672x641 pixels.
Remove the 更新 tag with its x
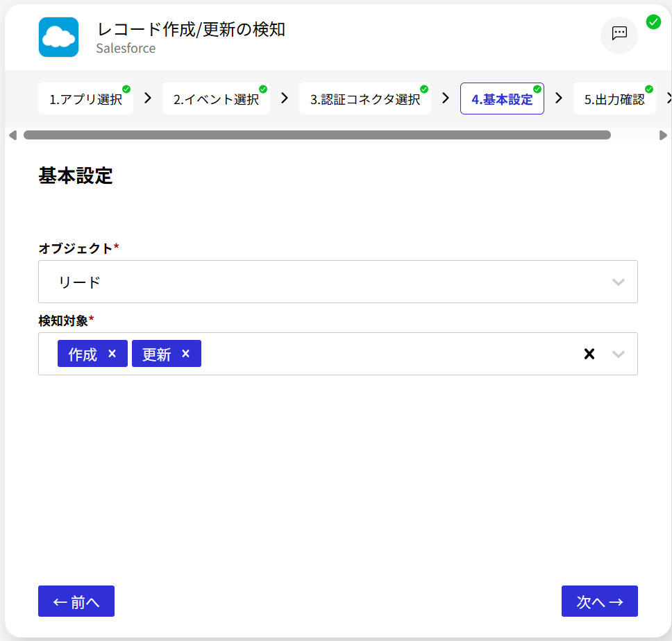185,354
